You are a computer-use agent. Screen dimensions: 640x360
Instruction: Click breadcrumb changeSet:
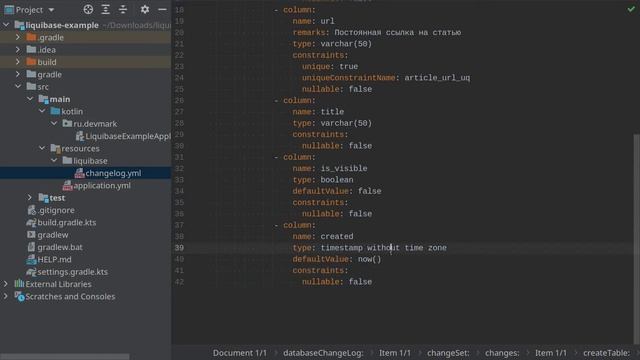pyautogui.click(x=448, y=353)
